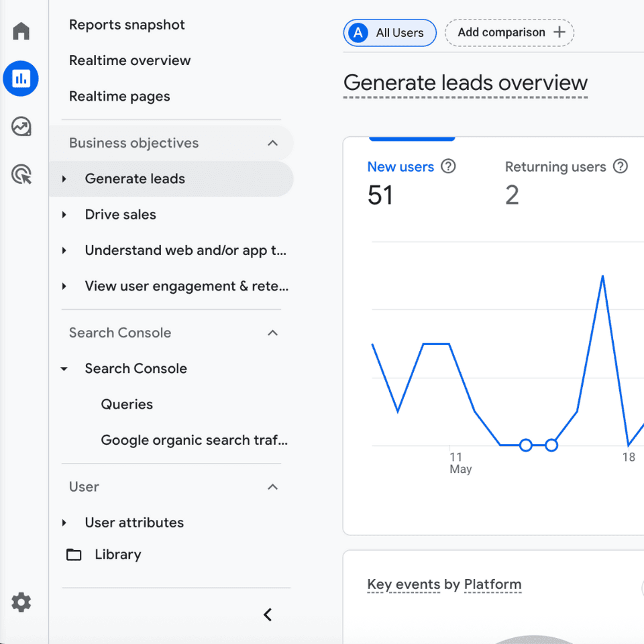Viewport: 644px width, 644px height.
Task: Open the Home icon in left rail
Action: click(x=21, y=31)
